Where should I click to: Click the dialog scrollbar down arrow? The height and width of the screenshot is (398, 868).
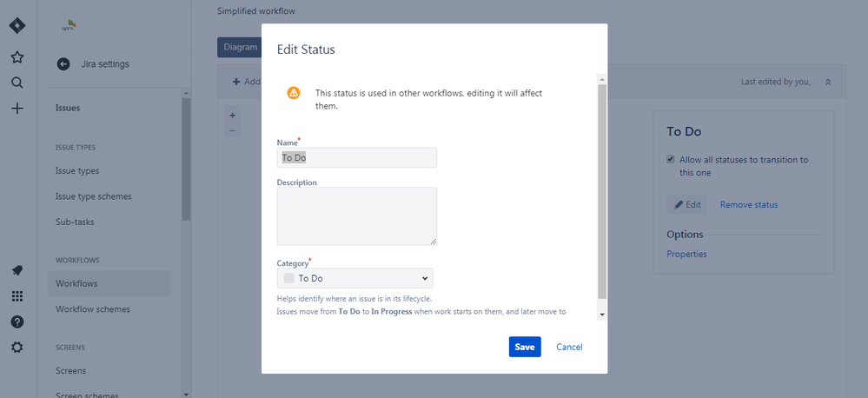(602, 315)
